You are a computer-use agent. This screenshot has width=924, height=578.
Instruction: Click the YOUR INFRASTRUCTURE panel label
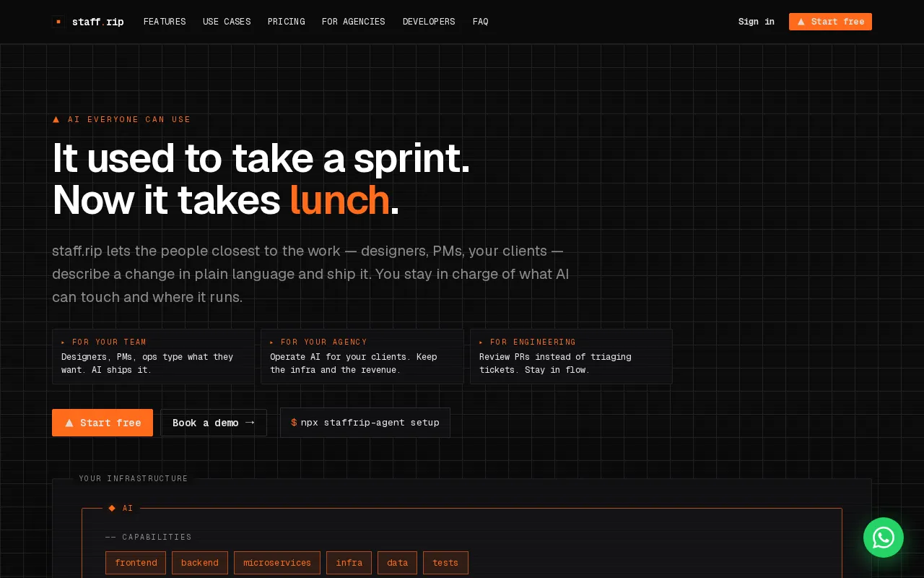pos(134,479)
